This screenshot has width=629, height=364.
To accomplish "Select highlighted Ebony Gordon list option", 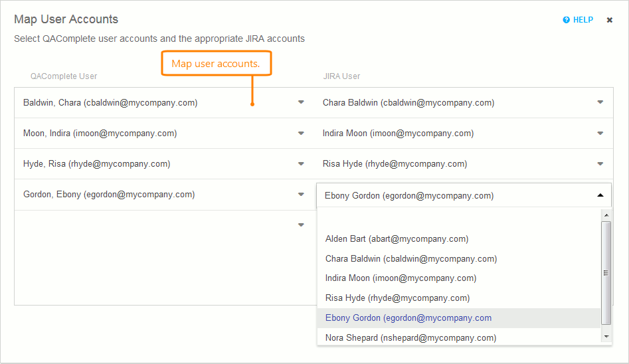I will [408, 318].
